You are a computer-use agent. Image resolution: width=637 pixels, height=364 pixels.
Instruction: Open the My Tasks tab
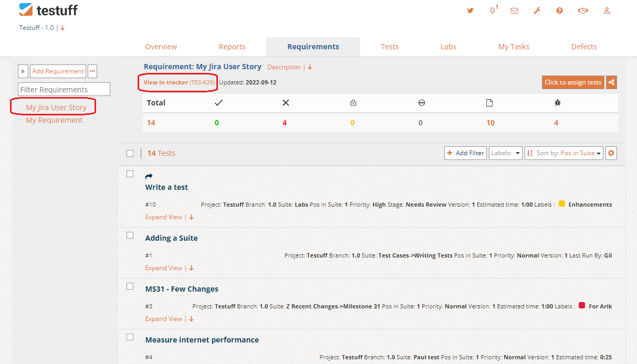click(x=514, y=47)
